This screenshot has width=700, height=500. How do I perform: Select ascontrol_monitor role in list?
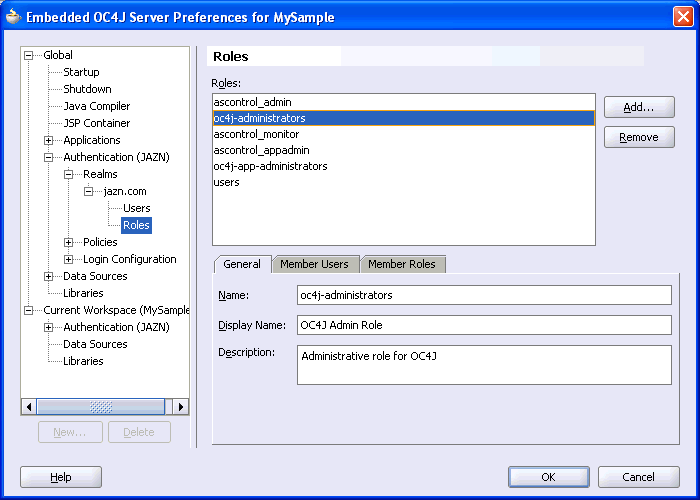[x=404, y=134]
